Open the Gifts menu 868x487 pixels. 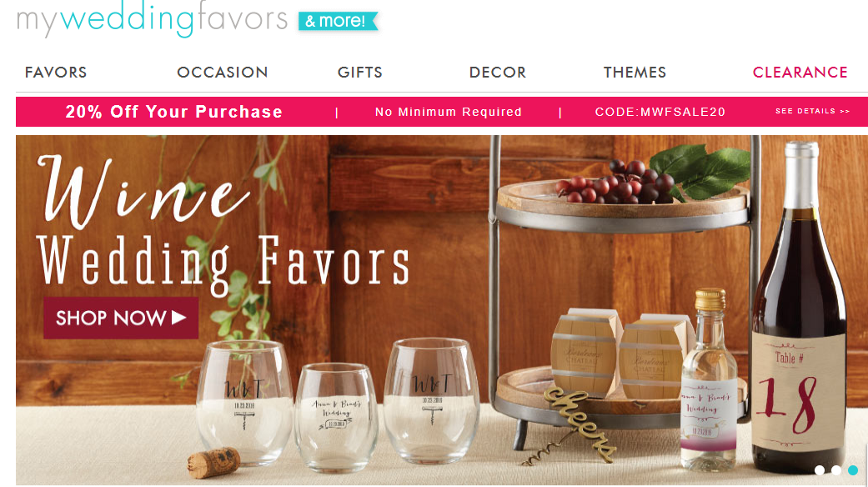(x=360, y=73)
